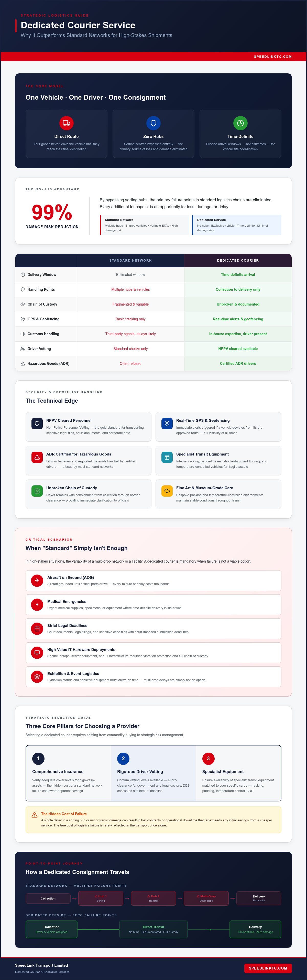Click the calendar icon for Strict Legal Deadlines

[37, 628]
